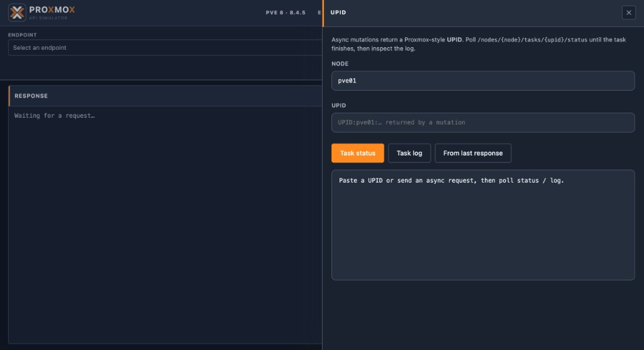Click the API SIMULATOR subtitle
Screen dimensions: 644x350
coord(48,18)
